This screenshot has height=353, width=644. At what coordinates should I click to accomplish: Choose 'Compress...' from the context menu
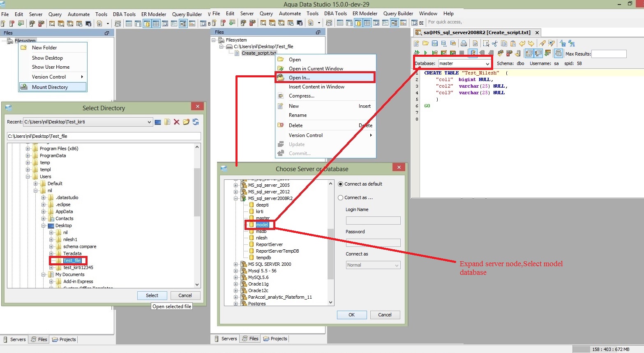coord(325,96)
